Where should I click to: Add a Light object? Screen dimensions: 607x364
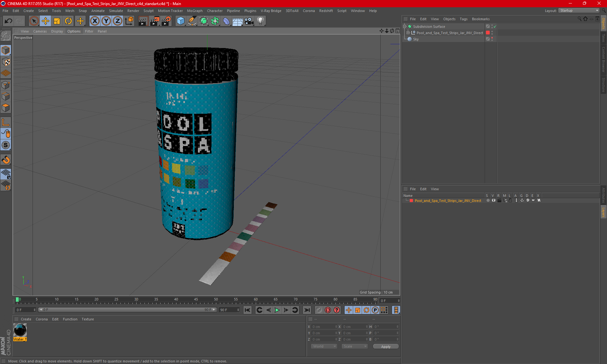pos(261,21)
